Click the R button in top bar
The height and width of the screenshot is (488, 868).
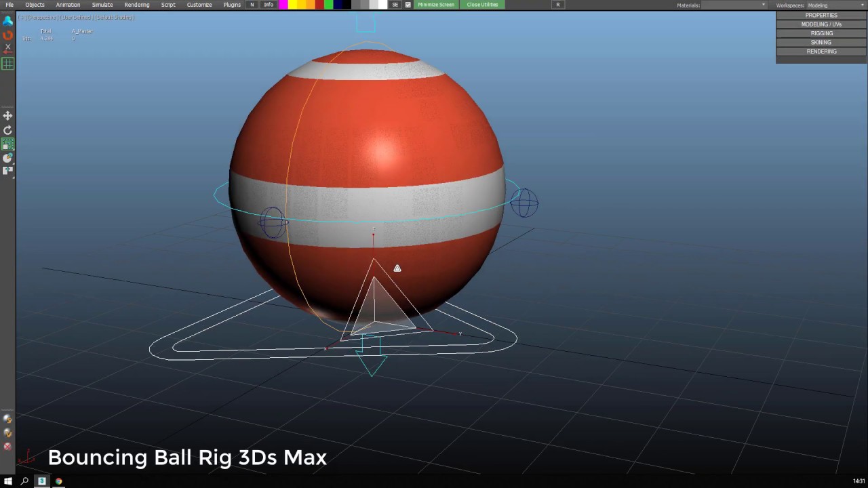coord(558,5)
